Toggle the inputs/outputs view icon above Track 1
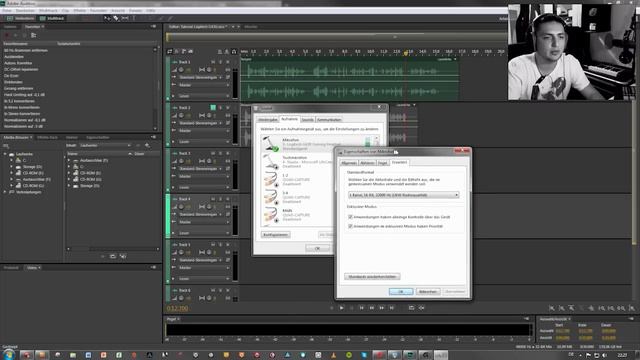 (170, 51)
